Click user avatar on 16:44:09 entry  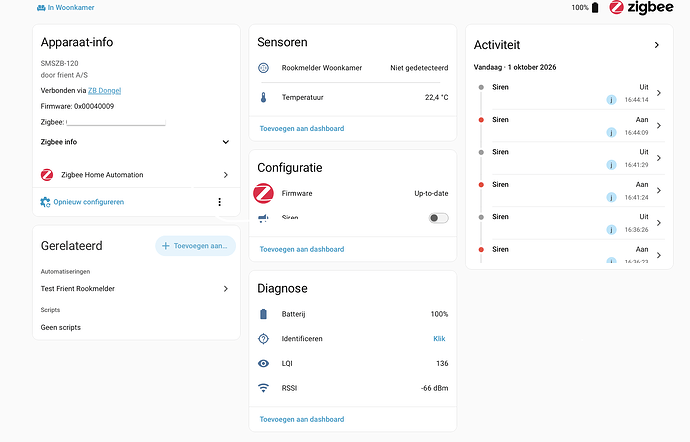pos(611,133)
